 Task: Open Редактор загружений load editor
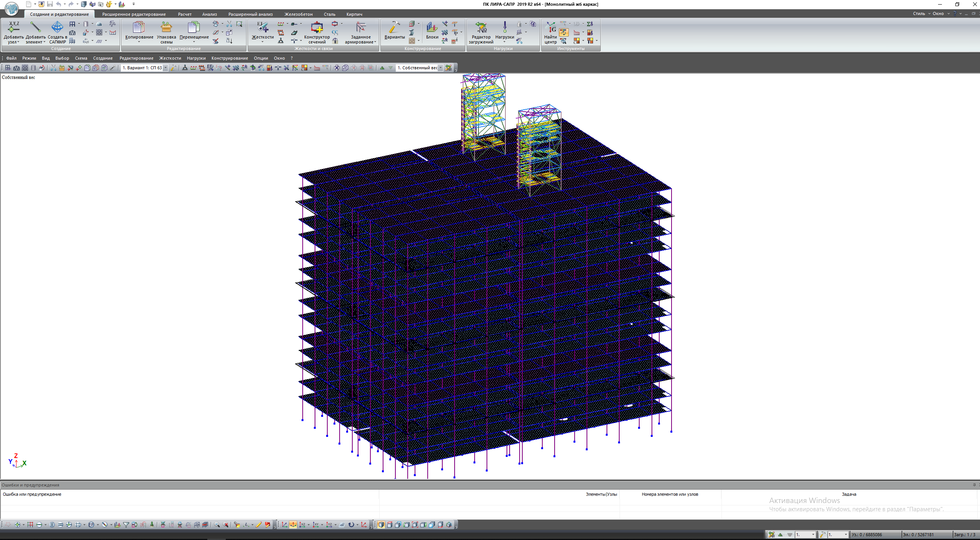point(481,28)
